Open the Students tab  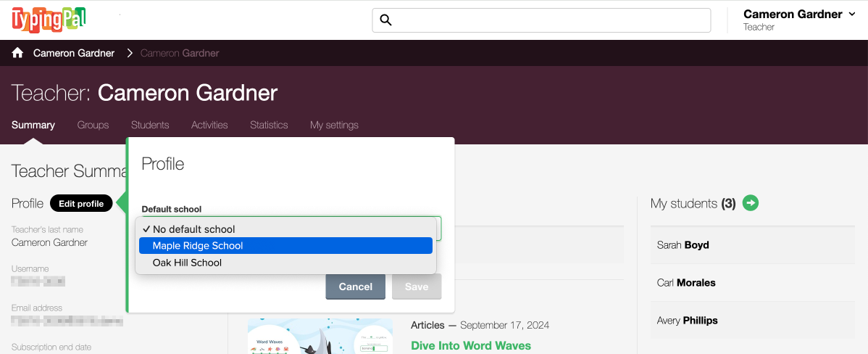click(x=150, y=125)
